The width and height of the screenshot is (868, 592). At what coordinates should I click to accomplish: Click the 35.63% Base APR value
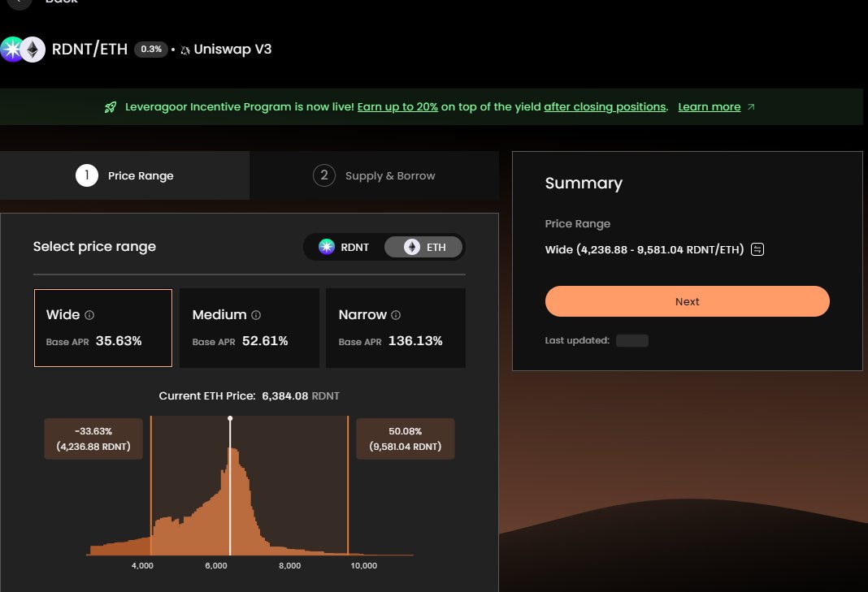[x=119, y=341]
